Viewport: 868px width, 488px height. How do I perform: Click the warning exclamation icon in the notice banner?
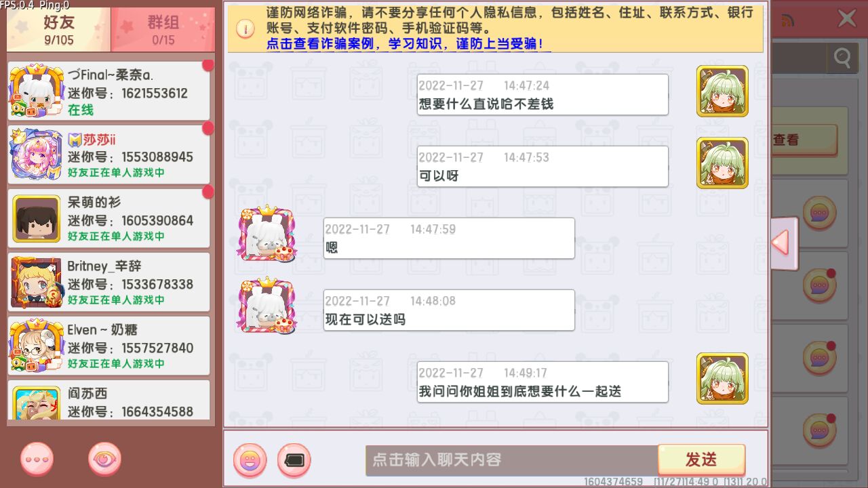[x=245, y=28]
